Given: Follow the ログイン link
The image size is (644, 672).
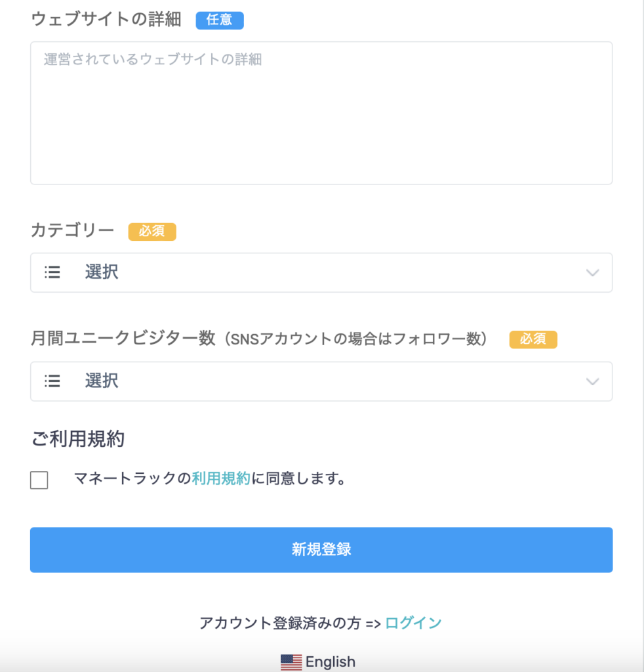Looking at the screenshot, I should [413, 623].
